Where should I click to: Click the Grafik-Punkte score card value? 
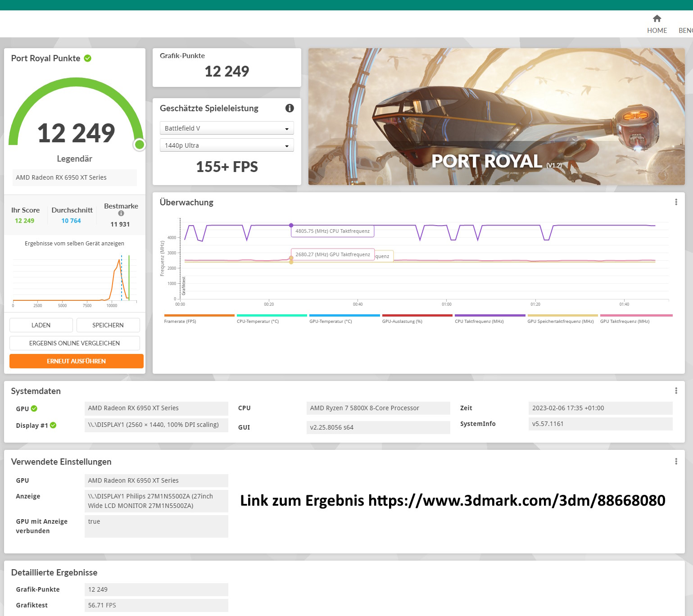click(x=227, y=71)
